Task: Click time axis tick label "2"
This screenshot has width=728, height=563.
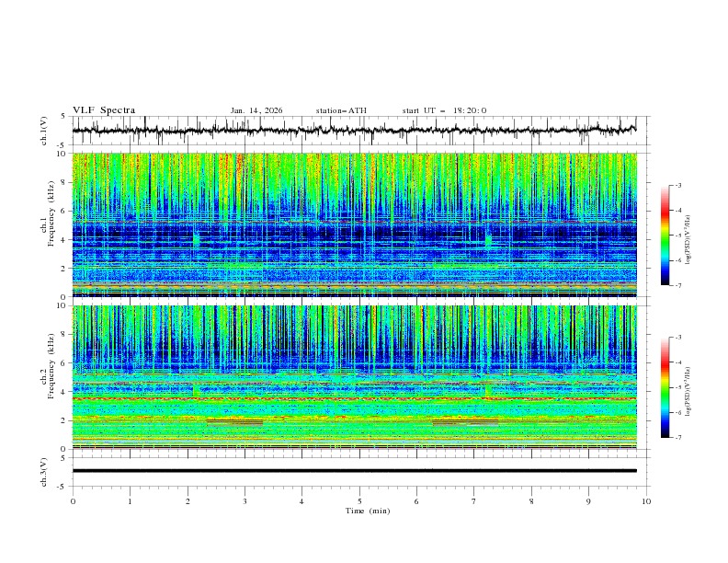Action: pos(188,501)
